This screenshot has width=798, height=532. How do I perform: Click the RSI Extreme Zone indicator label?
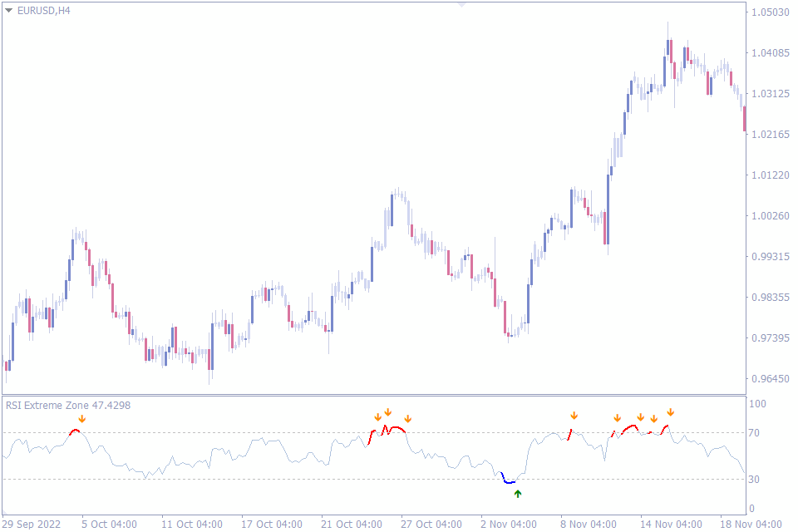pyautogui.click(x=66, y=405)
